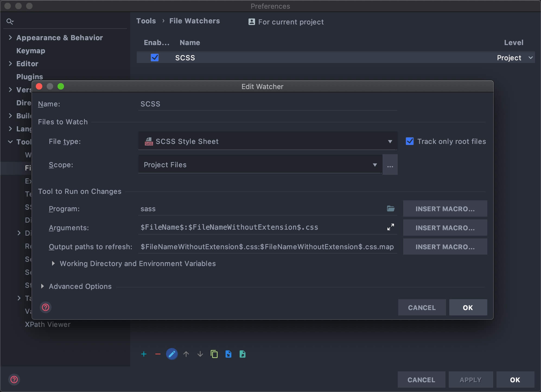Copy the watcher with the duplicate icon
Viewport: 541px width, 392px height.
click(214, 354)
